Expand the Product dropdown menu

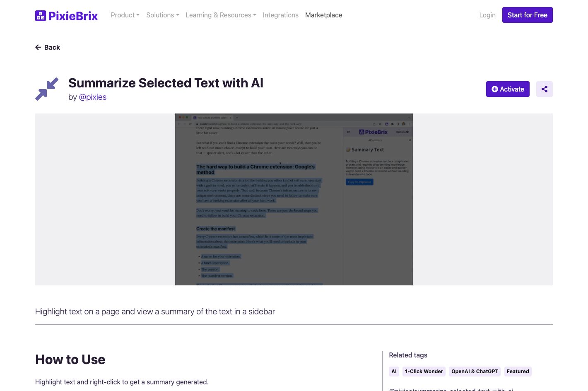pyautogui.click(x=125, y=15)
